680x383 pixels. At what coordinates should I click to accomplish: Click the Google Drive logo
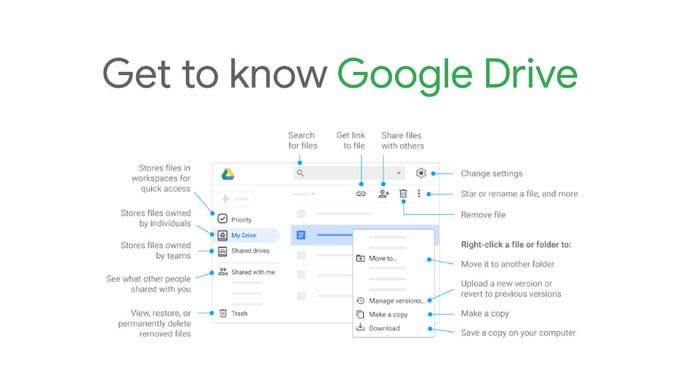coord(228,174)
